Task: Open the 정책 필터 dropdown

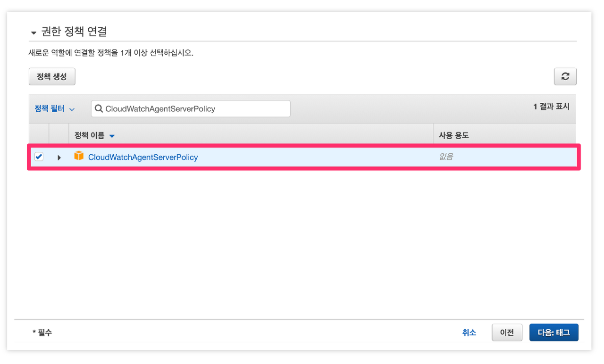Action: coord(55,108)
